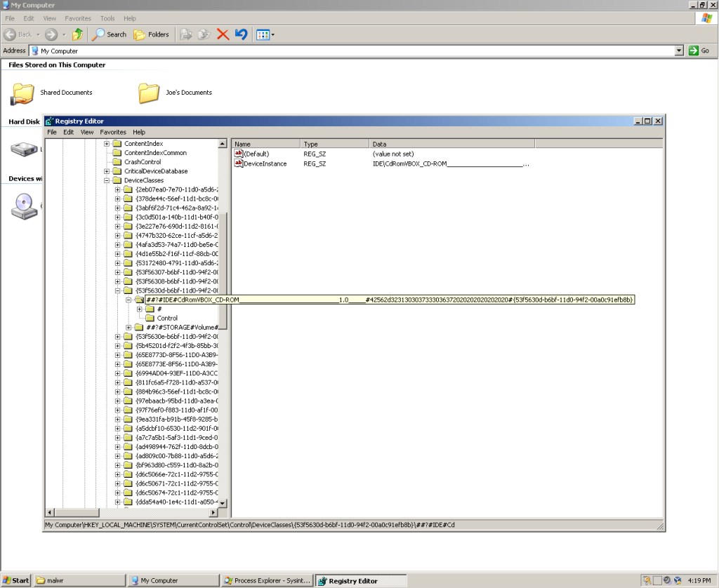Screen dimensions: 719x588
Task: Open the address bar dropdown
Action: pos(678,51)
